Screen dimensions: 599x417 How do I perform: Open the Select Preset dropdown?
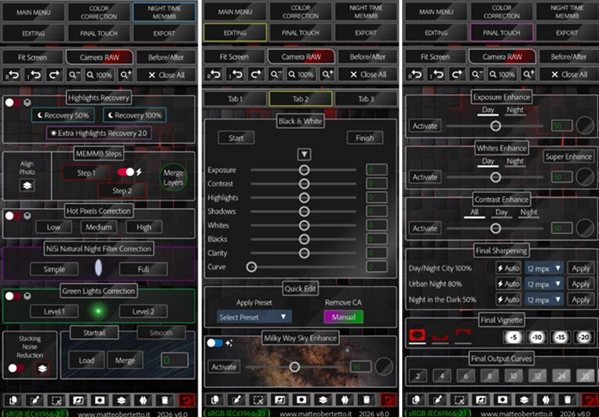tap(254, 317)
